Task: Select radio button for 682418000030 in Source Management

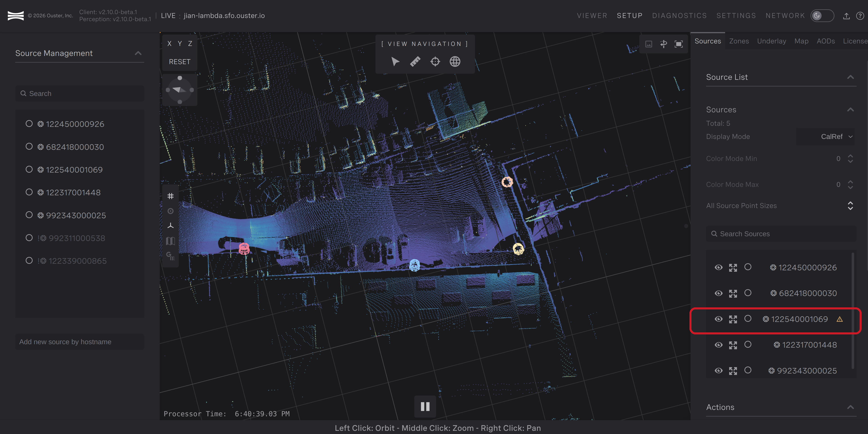Action: point(29,146)
